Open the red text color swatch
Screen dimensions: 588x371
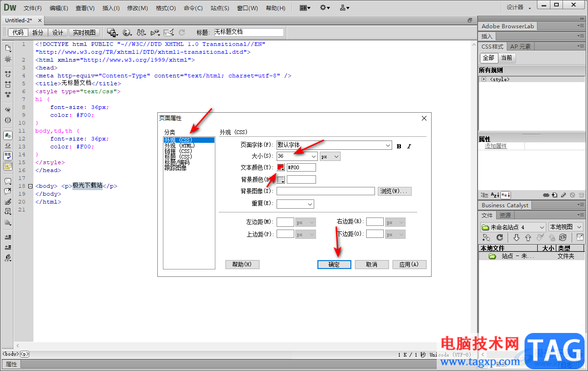pos(281,167)
